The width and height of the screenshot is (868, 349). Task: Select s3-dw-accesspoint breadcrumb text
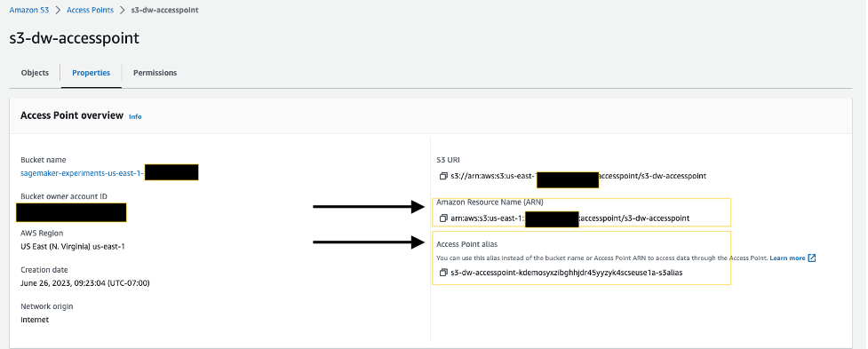164,10
